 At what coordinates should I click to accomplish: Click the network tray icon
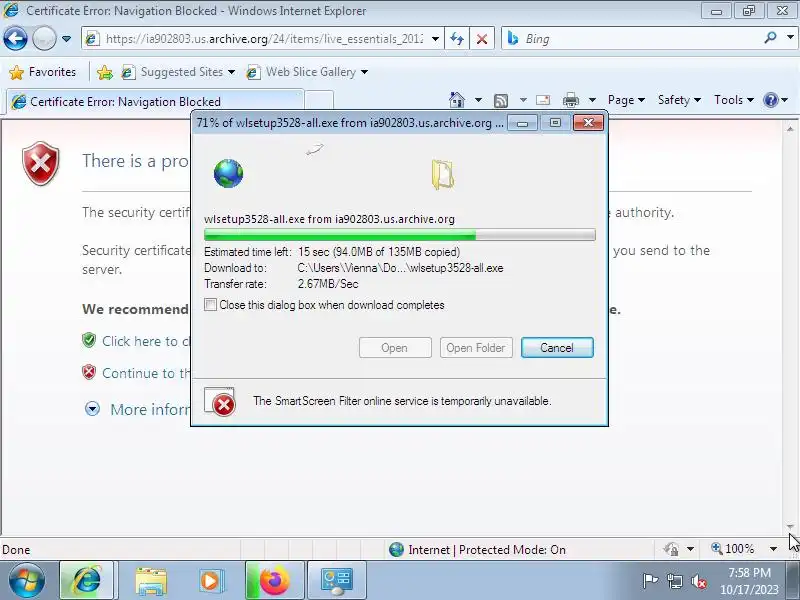point(674,581)
